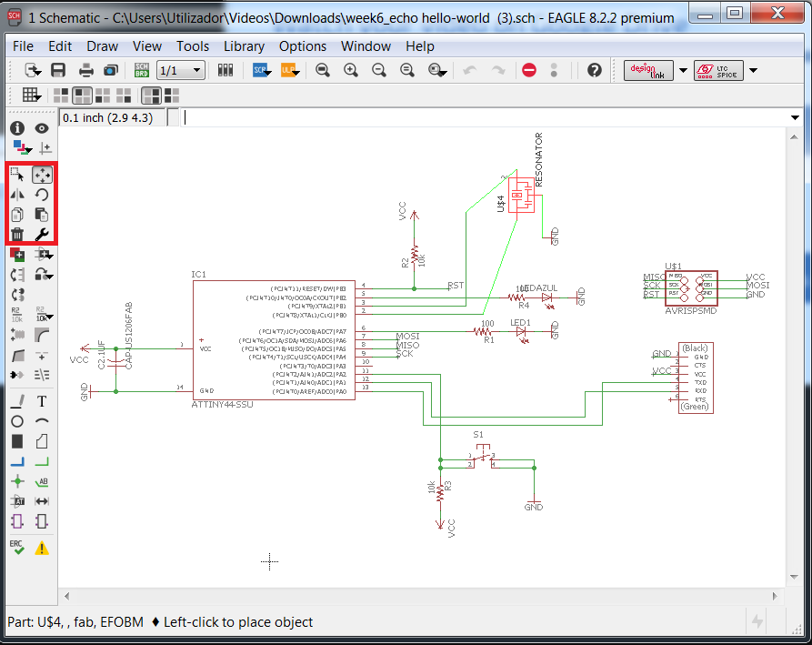812x645 pixels.
Task: Toggle the highlighted two-pane layout icon
Action: click(x=151, y=96)
